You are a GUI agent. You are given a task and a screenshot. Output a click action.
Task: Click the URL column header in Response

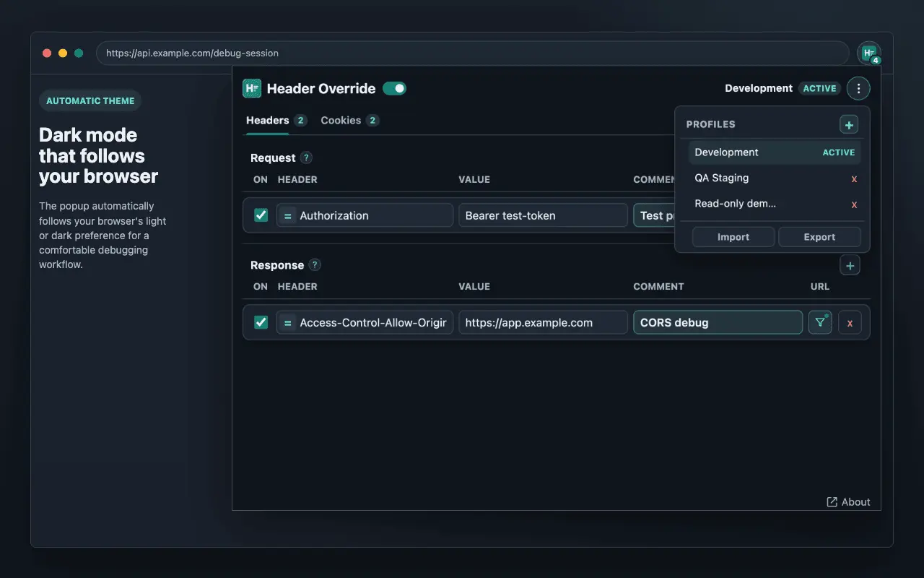point(820,287)
